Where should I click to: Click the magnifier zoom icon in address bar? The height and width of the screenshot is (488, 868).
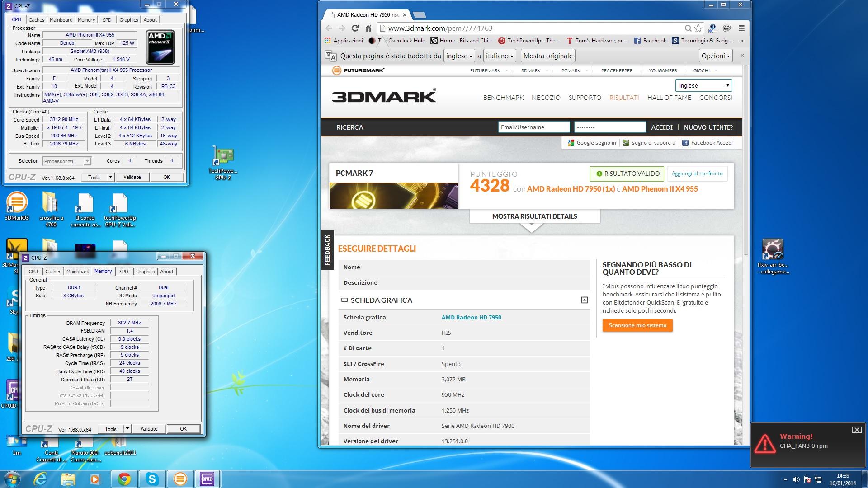[688, 28]
